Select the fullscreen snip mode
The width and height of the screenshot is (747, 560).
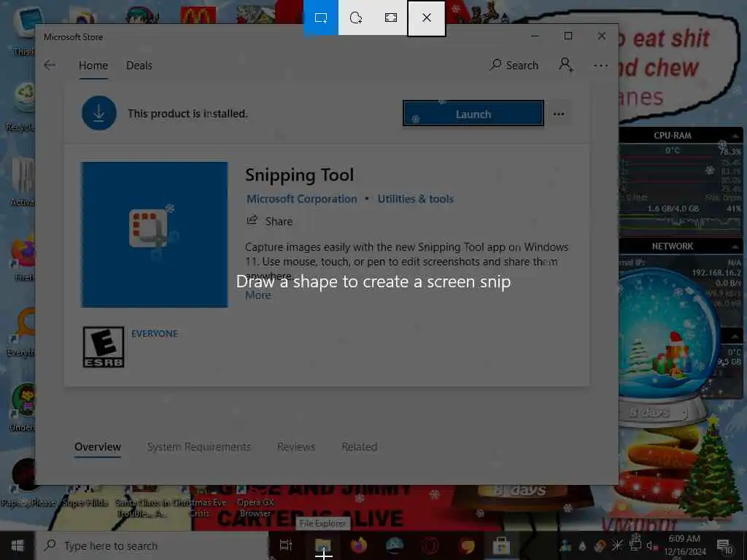point(391,17)
